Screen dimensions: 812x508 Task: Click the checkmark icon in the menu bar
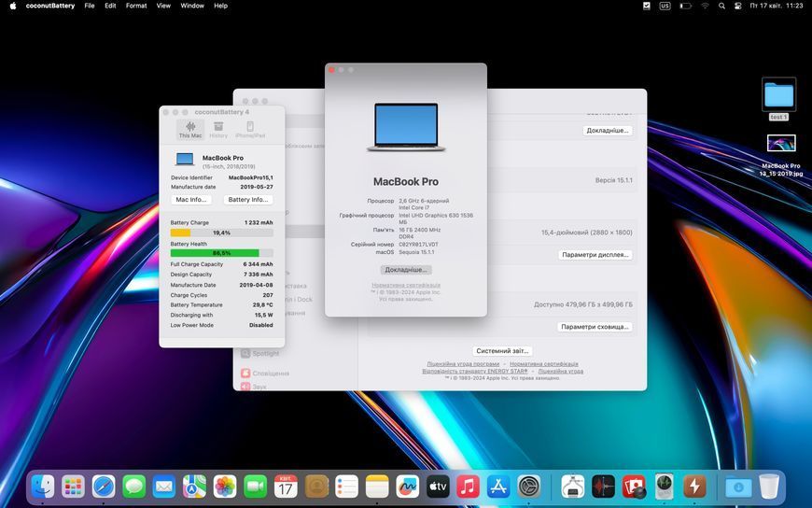646,6
